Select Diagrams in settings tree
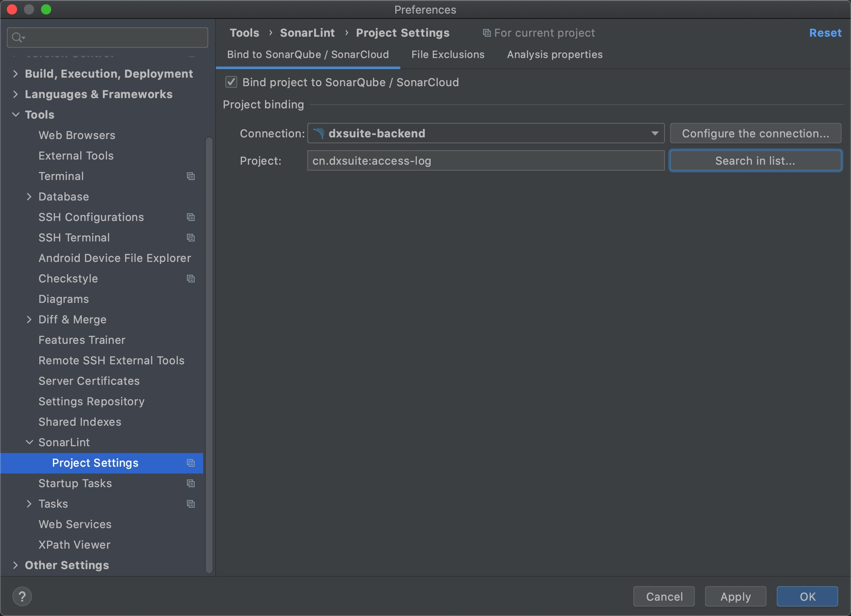Image resolution: width=851 pixels, height=616 pixels. point(64,299)
